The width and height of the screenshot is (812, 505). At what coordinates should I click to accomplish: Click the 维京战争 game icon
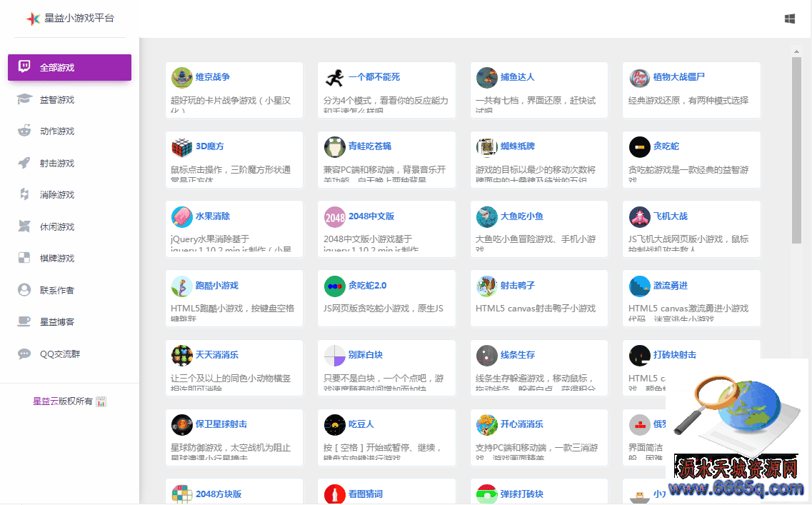coord(182,78)
